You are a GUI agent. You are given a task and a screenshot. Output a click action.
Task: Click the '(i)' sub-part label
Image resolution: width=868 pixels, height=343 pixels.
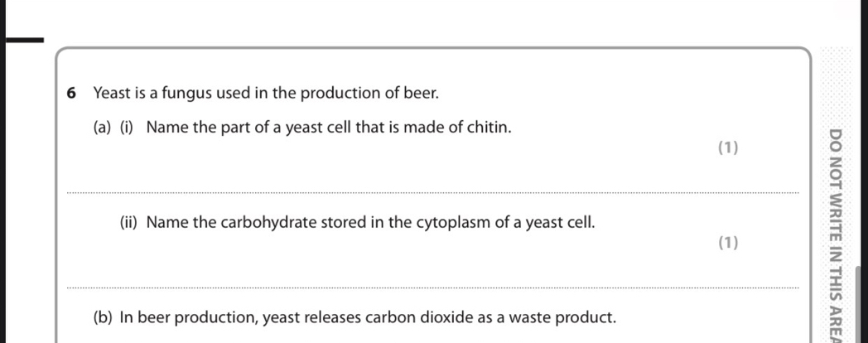tap(128, 128)
